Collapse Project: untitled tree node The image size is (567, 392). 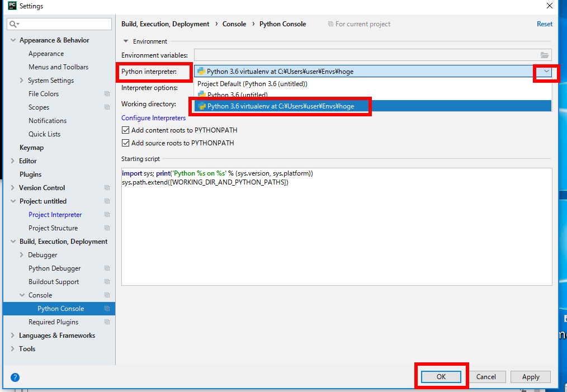pyautogui.click(x=13, y=201)
